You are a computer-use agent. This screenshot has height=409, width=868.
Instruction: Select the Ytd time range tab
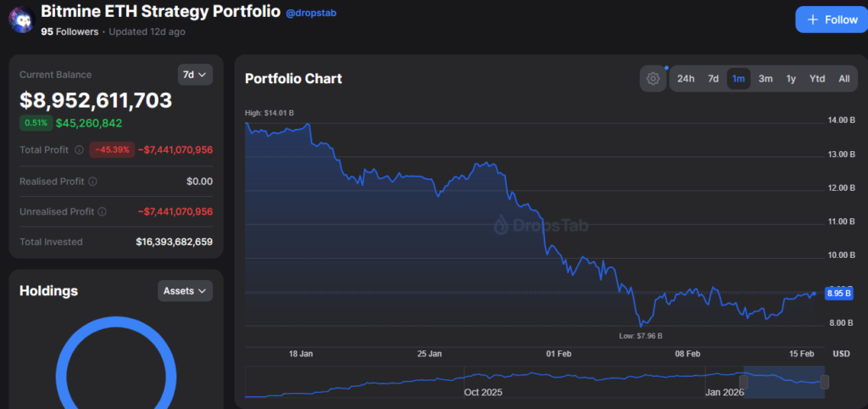[817, 79]
